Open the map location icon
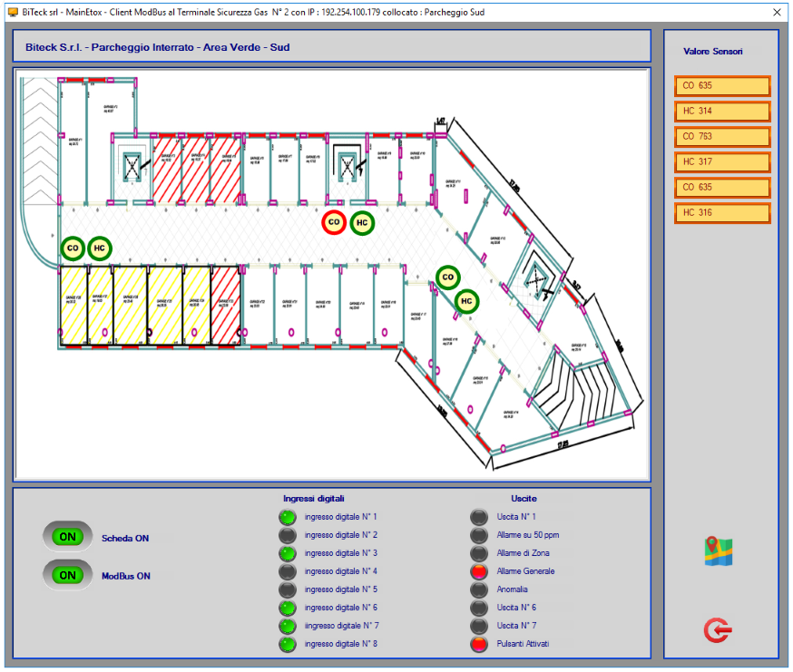The width and height of the screenshot is (793, 672). coord(719,551)
